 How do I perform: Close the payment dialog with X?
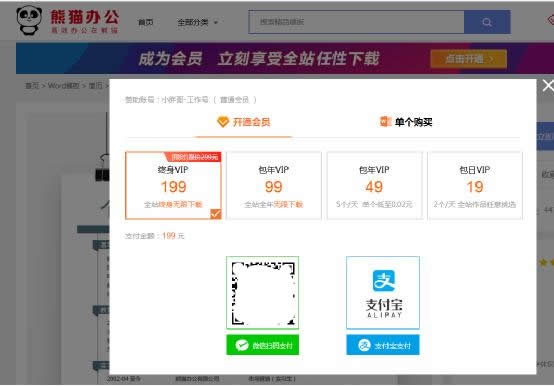(x=548, y=85)
